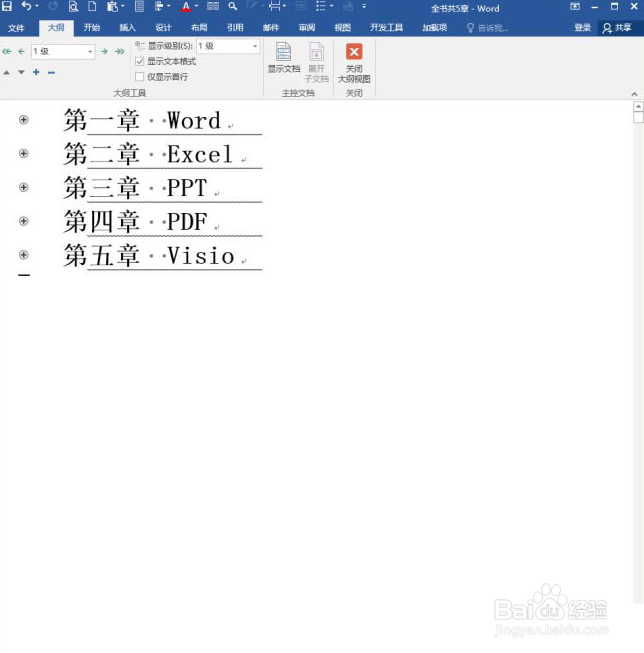The image size is (644, 653).
Task: Enable the 仅显示首行 checkbox
Action: pos(140,77)
